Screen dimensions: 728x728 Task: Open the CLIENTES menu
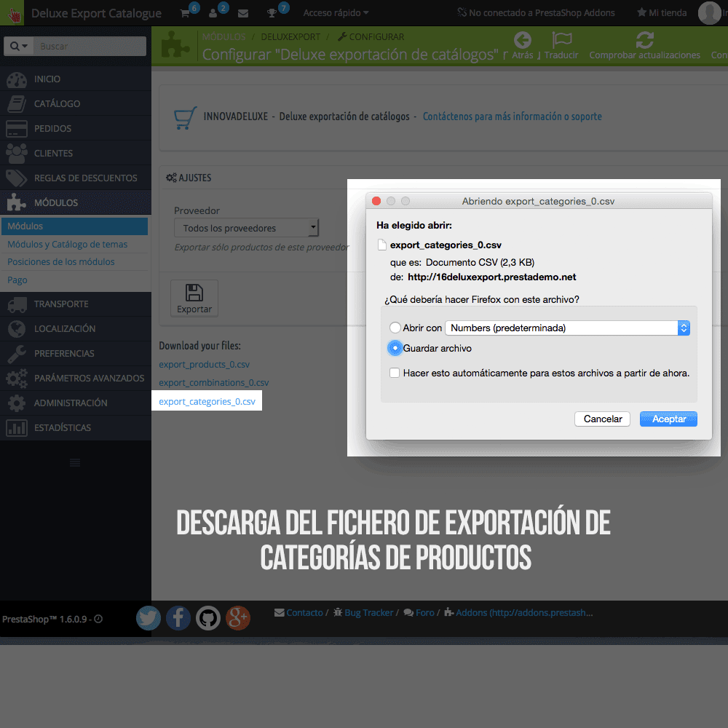pos(76,153)
